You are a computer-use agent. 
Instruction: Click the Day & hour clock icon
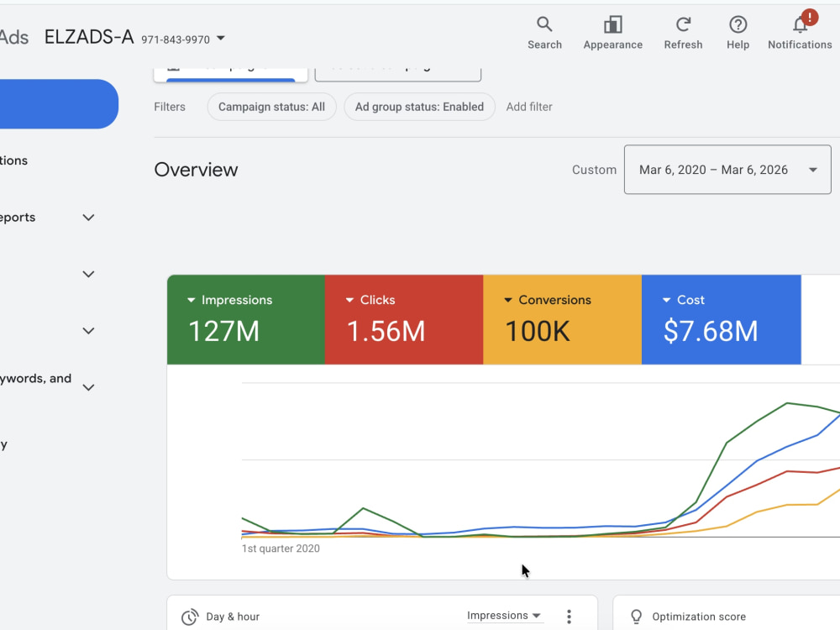(189, 617)
